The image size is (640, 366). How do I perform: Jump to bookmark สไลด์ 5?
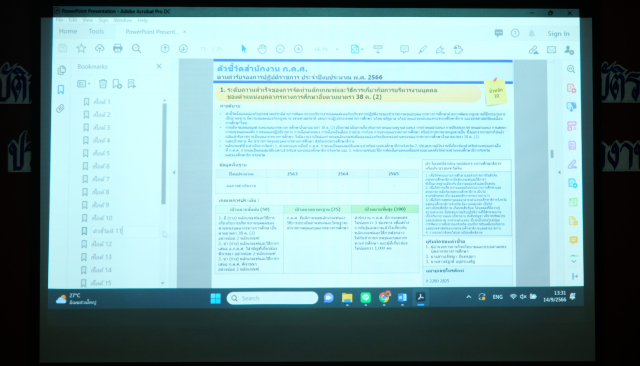(101, 153)
